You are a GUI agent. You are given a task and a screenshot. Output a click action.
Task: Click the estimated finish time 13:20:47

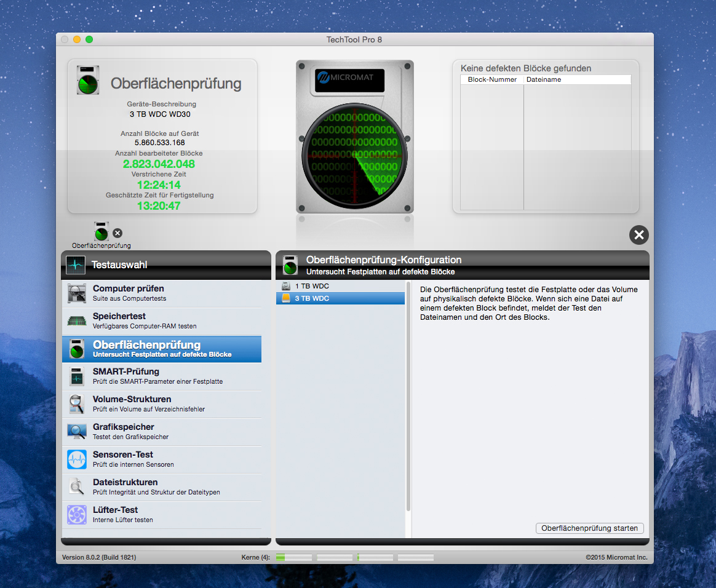[x=159, y=206]
